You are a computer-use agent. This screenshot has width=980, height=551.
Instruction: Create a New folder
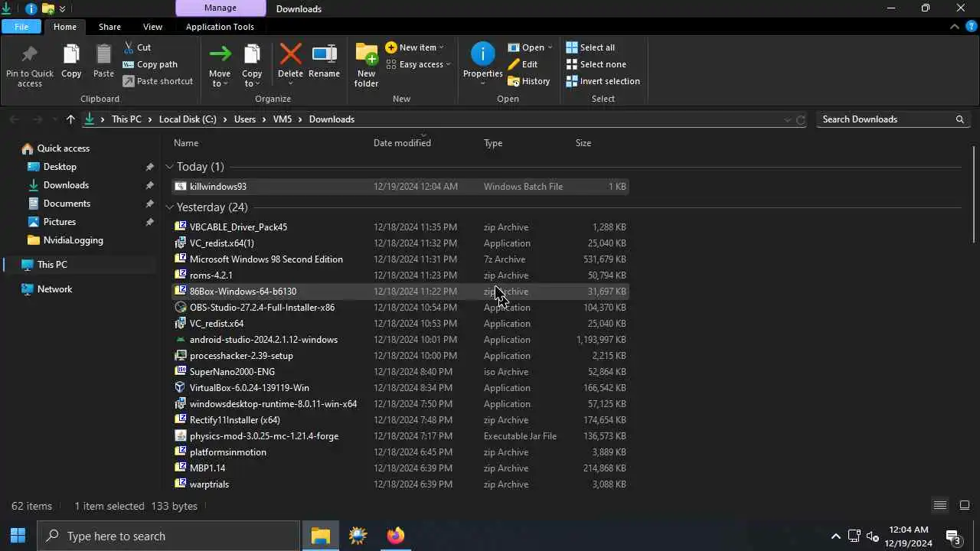click(366, 65)
